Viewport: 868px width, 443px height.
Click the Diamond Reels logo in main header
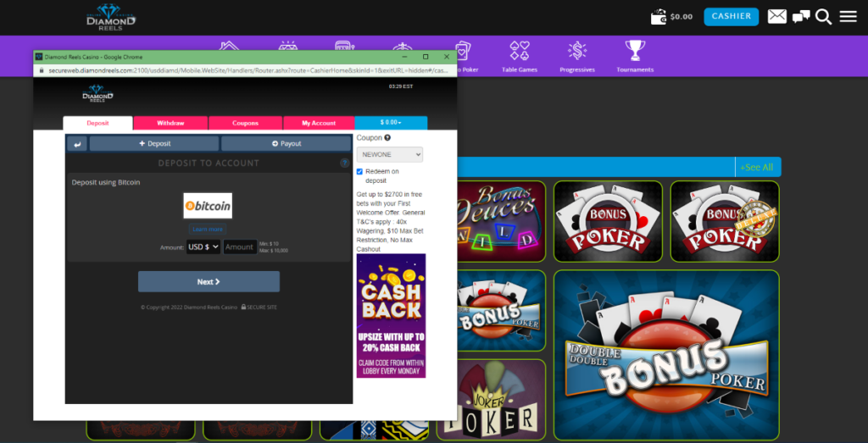coord(111,17)
